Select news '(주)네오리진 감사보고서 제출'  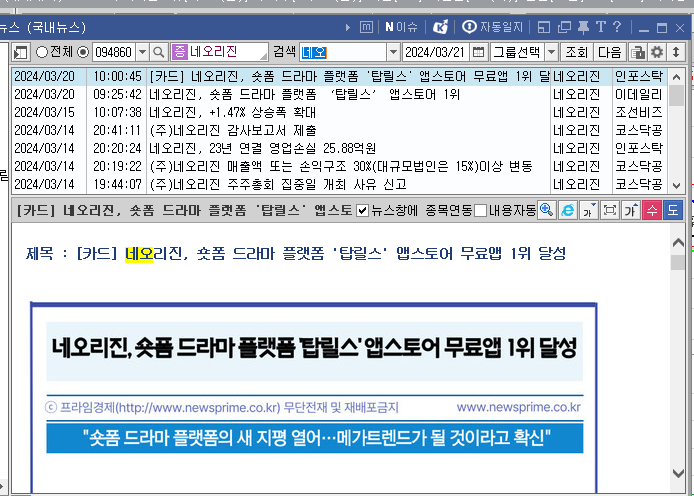pyautogui.click(x=339, y=131)
